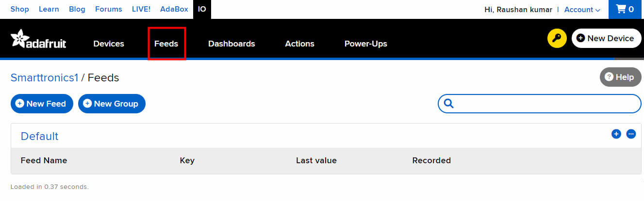Open the Actions menu item
Image resolution: width=644 pixels, height=201 pixels.
click(299, 44)
